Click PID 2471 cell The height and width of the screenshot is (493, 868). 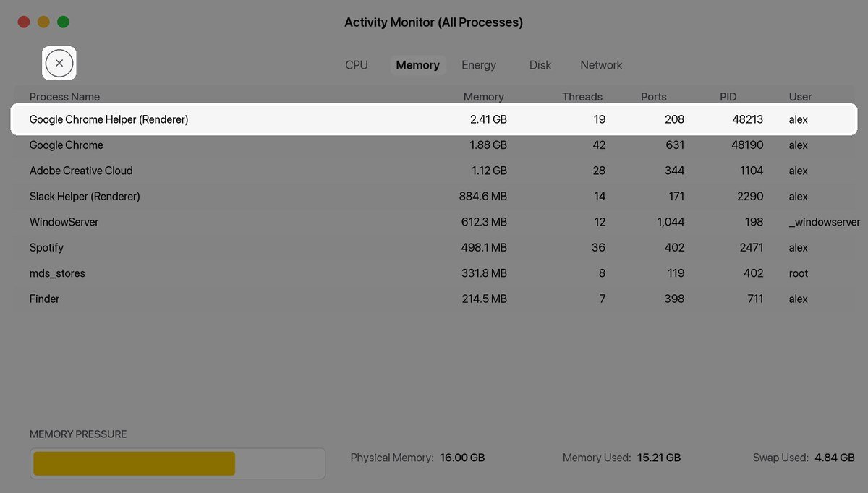752,248
